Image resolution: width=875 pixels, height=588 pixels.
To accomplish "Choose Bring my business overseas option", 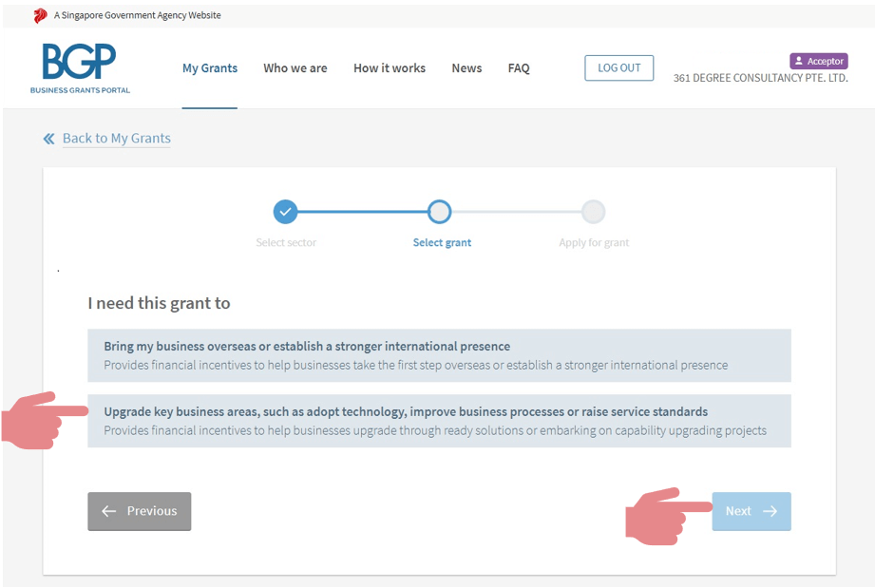I will click(x=439, y=355).
